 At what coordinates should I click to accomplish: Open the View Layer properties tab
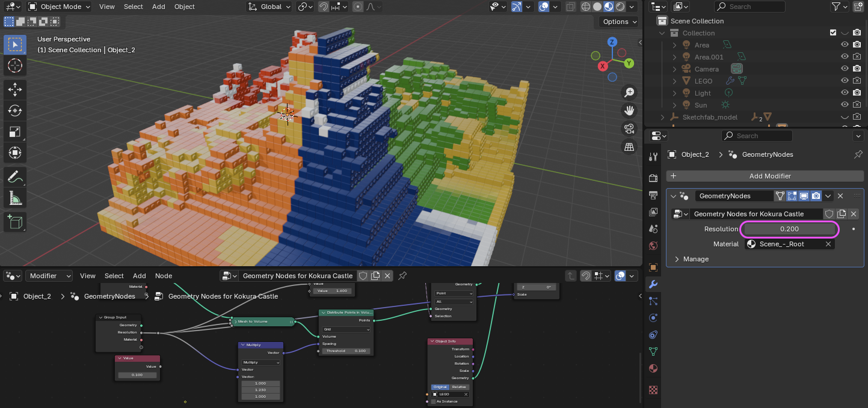pos(653,212)
